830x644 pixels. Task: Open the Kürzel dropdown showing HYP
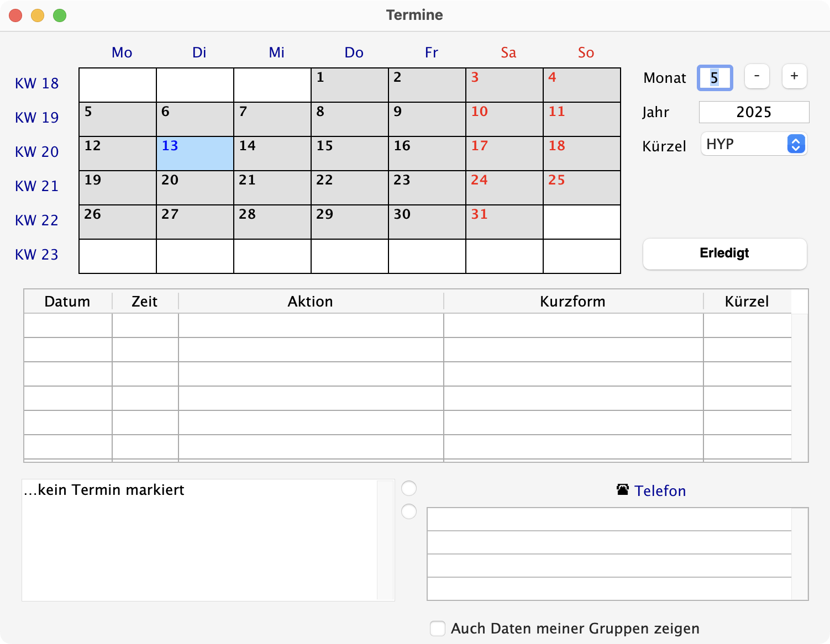pos(754,144)
